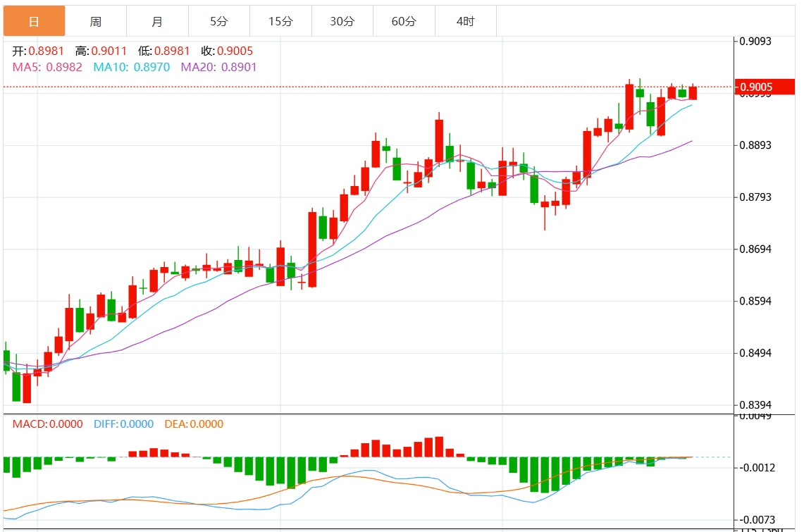The height and width of the screenshot is (532, 804).
Task: Click the 低:0.8981 low value
Action: pos(163,51)
